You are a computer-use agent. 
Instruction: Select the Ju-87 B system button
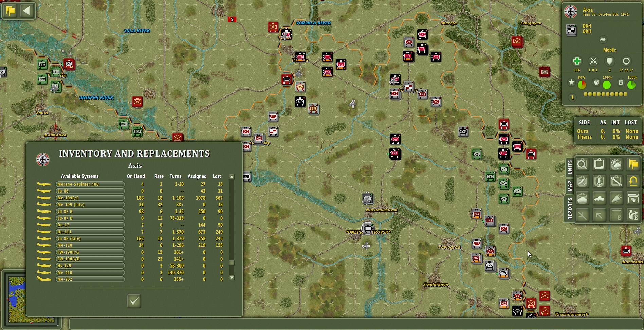(90, 212)
